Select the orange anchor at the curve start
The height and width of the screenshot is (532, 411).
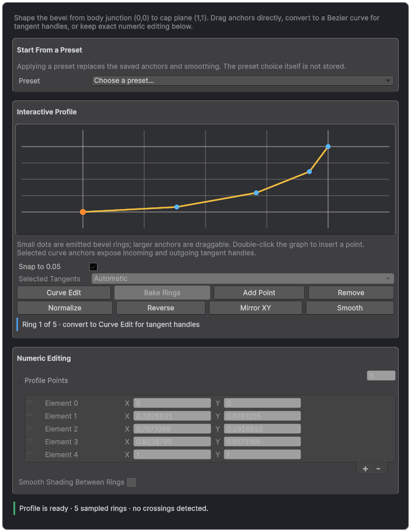click(x=83, y=212)
